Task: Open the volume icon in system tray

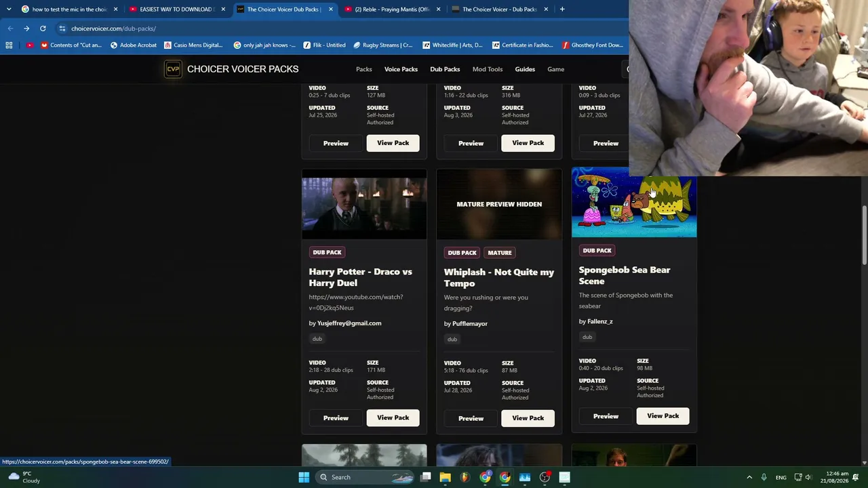Action: coord(808,477)
